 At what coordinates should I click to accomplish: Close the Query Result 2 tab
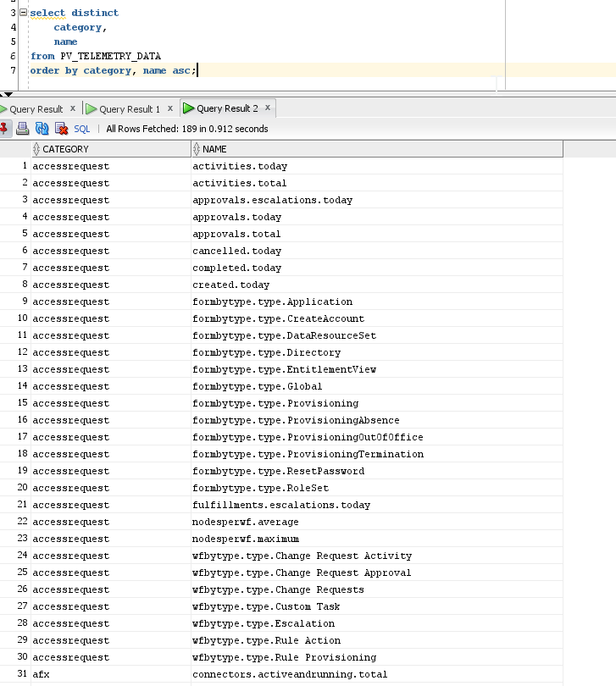click(x=267, y=108)
